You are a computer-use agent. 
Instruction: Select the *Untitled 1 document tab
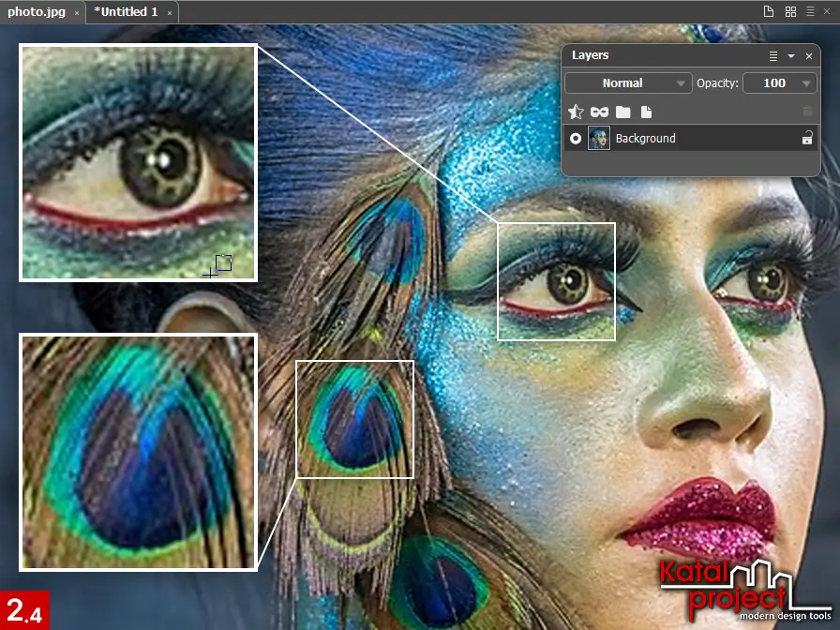click(125, 12)
